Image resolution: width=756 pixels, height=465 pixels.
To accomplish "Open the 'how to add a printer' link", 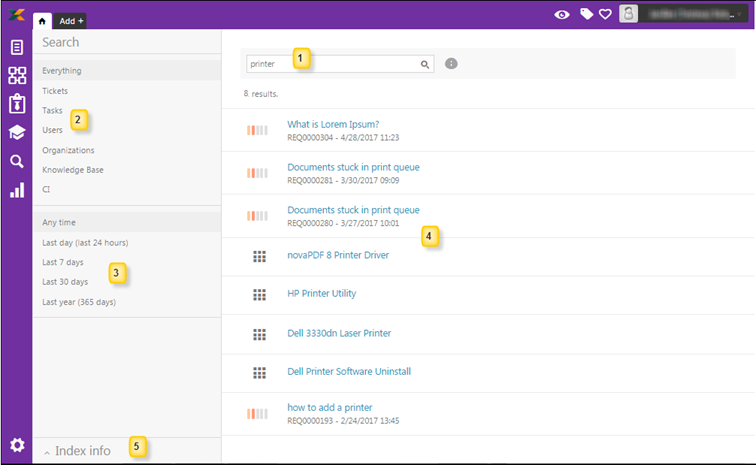I will point(329,408).
